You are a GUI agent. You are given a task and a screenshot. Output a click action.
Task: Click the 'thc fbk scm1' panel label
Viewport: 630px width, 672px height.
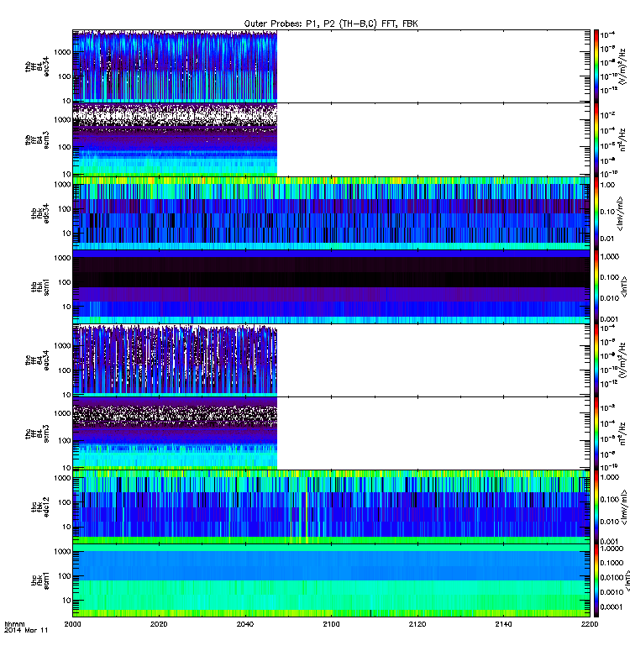point(39,580)
